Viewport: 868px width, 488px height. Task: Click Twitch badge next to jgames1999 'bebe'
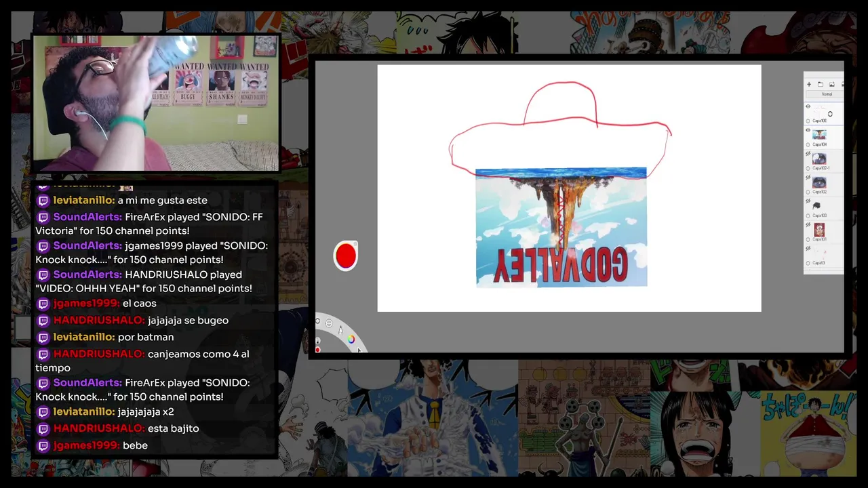click(x=43, y=445)
